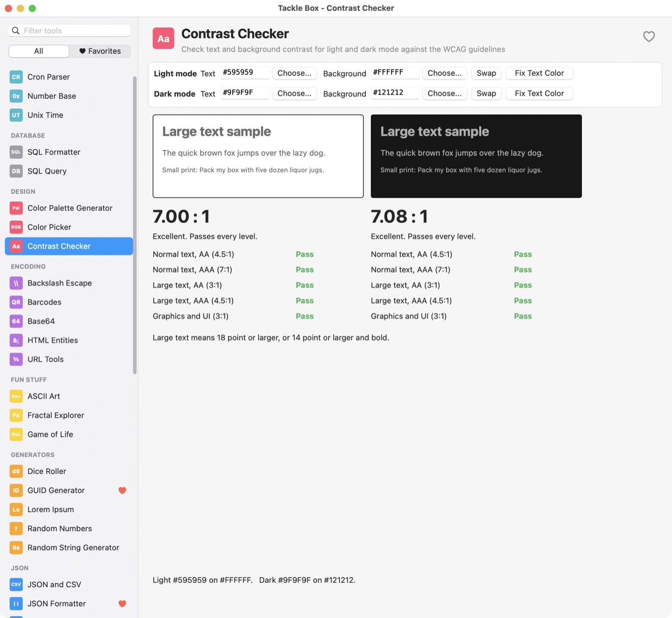Select the Game of Life icon
This screenshot has width=672, height=618.
click(16, 435)
